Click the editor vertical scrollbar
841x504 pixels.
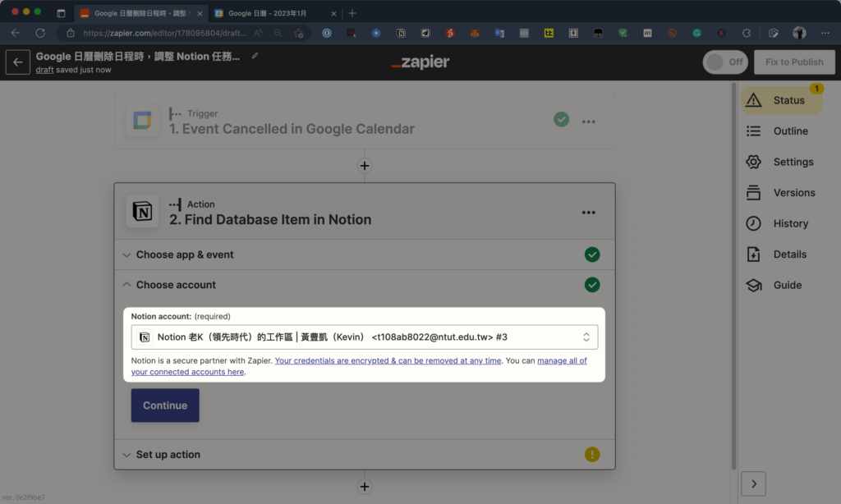tap(733, 277)
